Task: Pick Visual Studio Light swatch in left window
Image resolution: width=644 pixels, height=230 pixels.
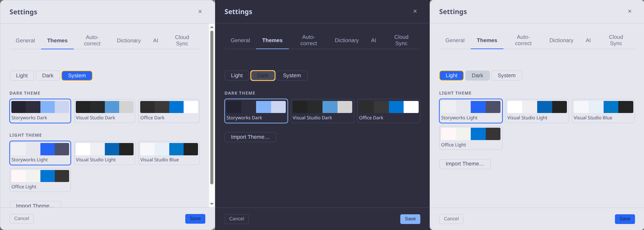Action: click(104, 153)
